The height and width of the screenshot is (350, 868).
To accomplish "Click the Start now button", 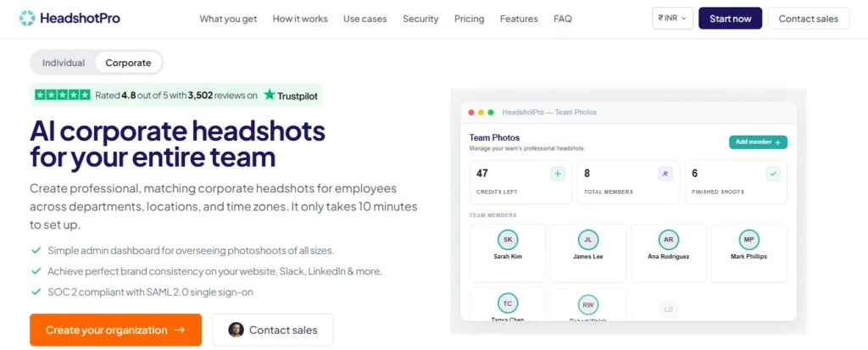I will pos(730,19).
